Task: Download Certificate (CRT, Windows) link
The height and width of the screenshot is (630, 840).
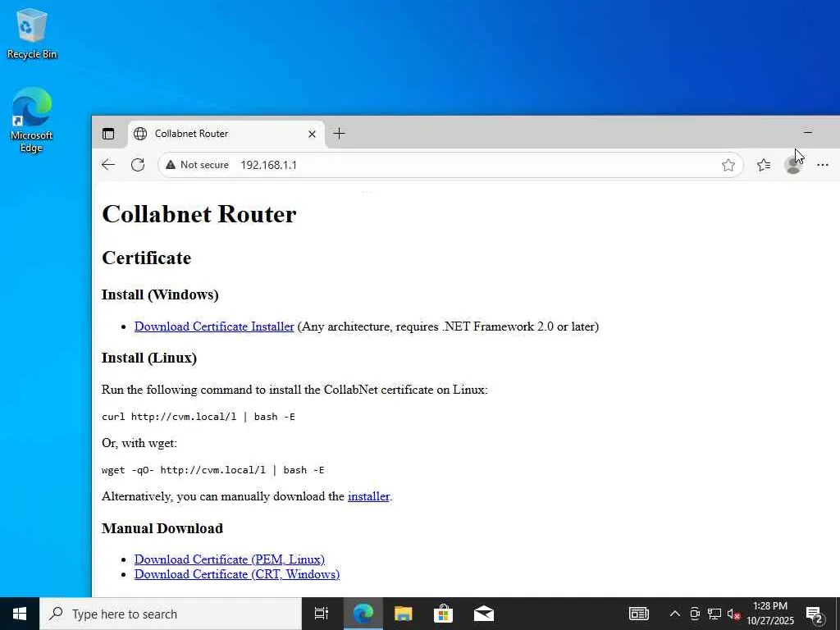Action: (237, 574)
